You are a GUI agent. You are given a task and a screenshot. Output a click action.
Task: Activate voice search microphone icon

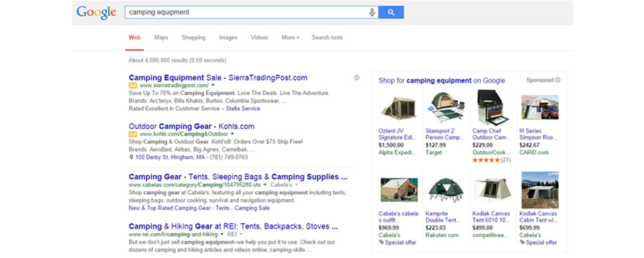(372, 12)
